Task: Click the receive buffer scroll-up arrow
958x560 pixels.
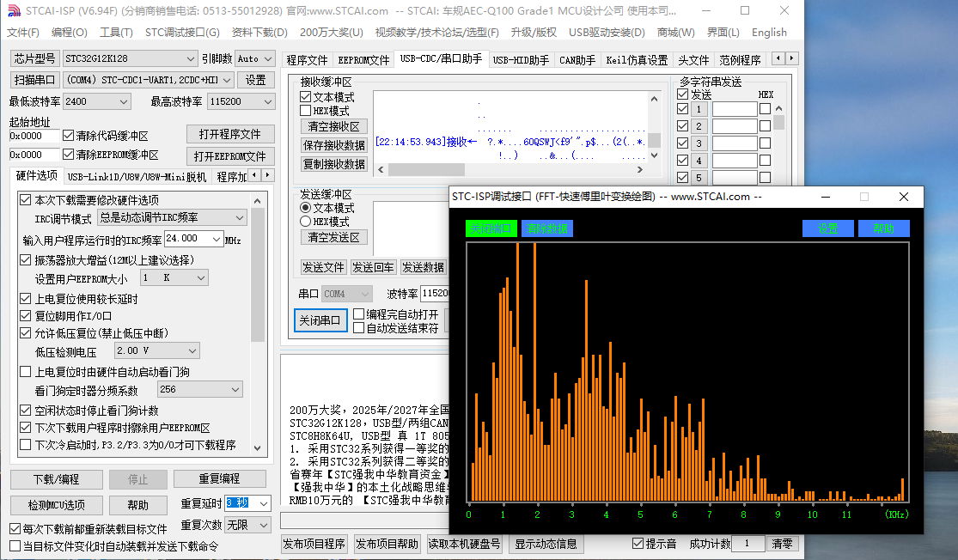Action: coord(655,98)
